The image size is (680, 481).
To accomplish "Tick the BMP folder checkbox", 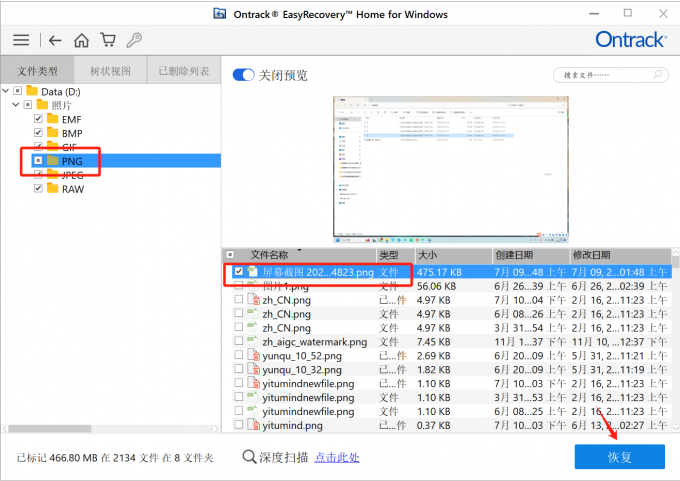I will pos(38,132).
